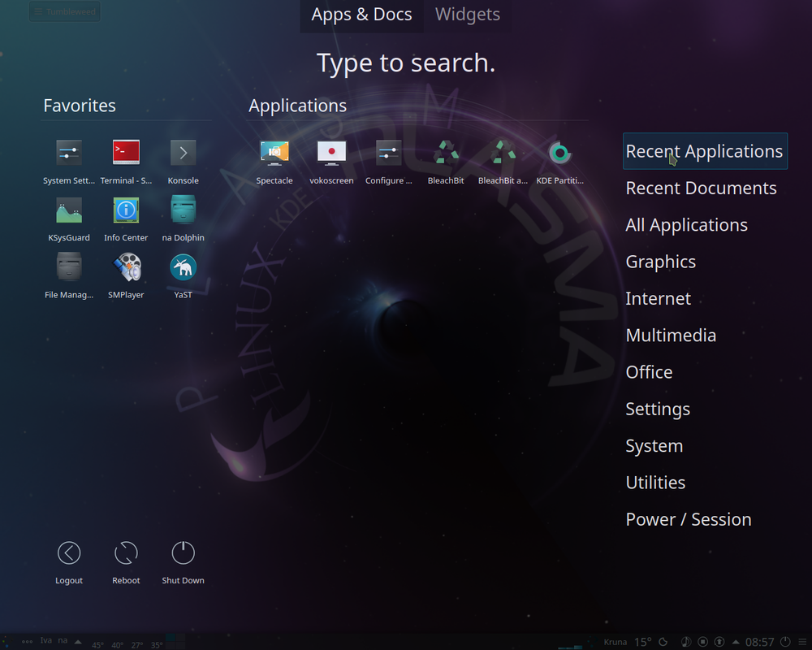Show Recent Documents category

pos(702,188)
